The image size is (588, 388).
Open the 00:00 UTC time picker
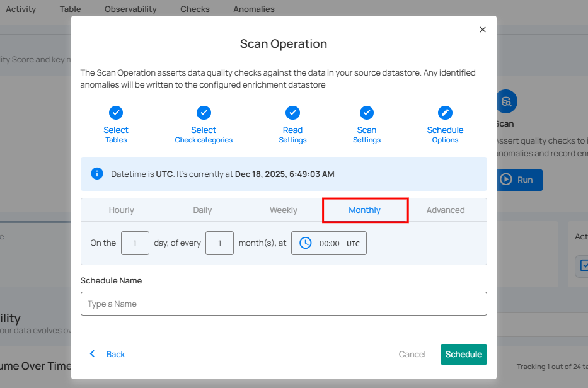[330, 243]
